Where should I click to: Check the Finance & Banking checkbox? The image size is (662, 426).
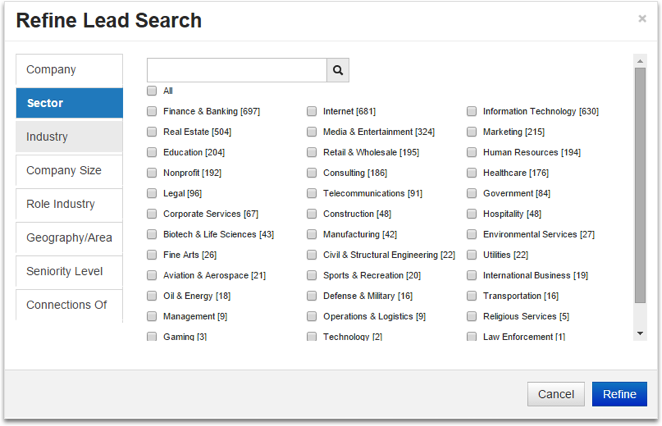(152, 111)
